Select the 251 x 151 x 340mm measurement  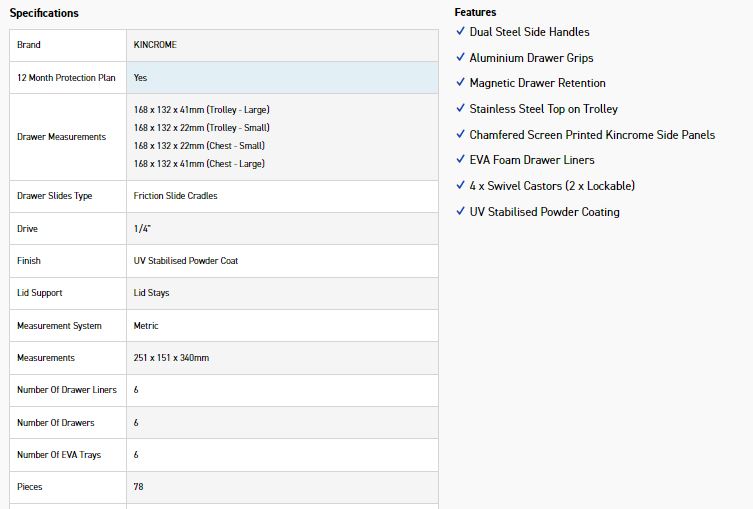[171, 358]
